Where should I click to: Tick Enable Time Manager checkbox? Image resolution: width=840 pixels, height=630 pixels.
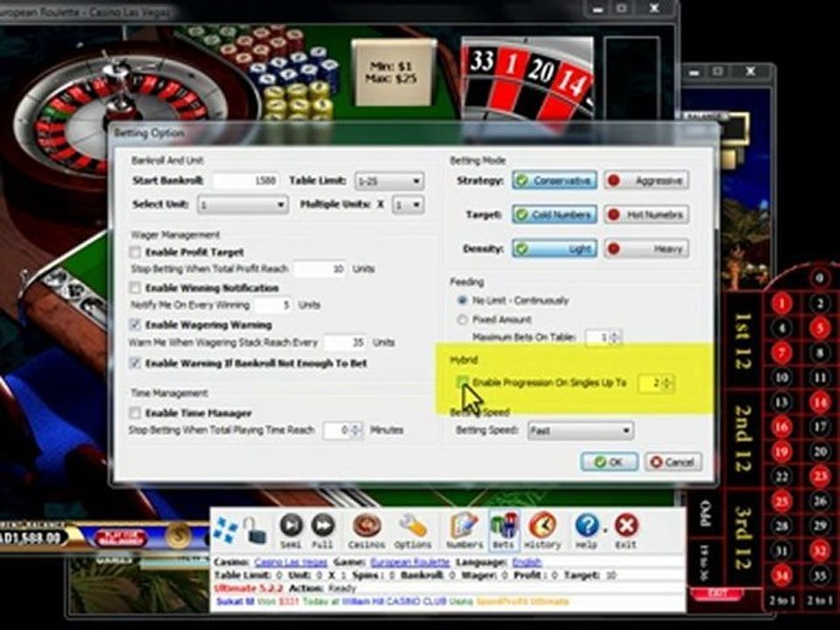136,413
